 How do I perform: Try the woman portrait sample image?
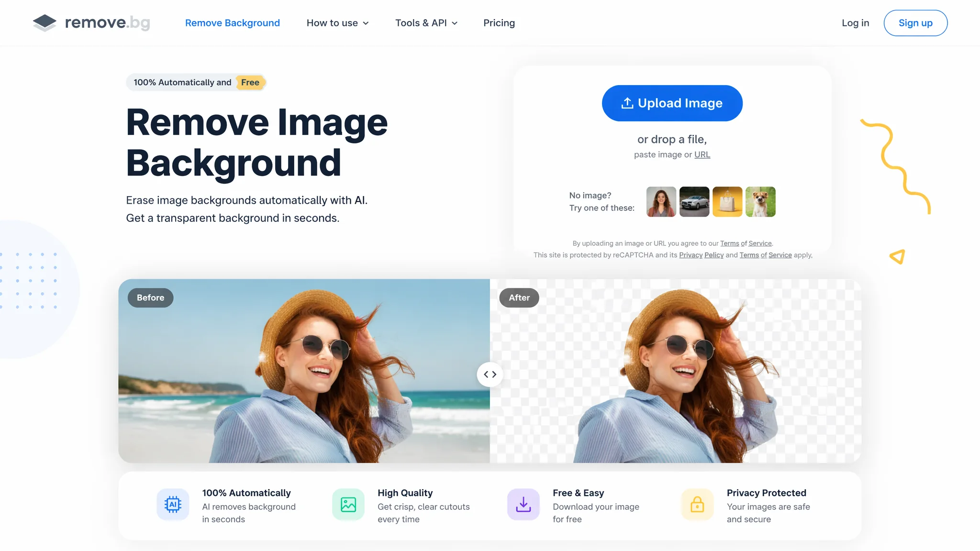coord(661,202)
